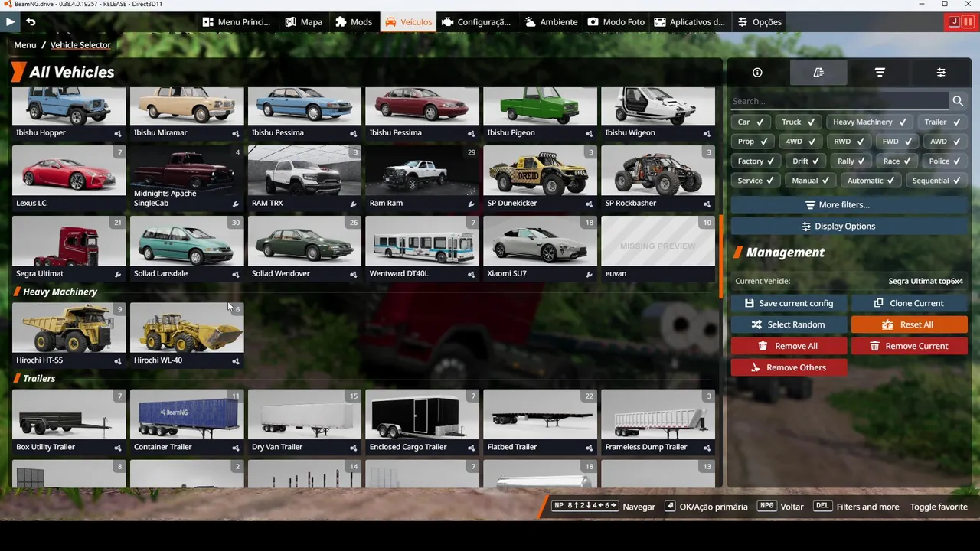Click Toggle favorite hint at bottom

pos(939,507)
